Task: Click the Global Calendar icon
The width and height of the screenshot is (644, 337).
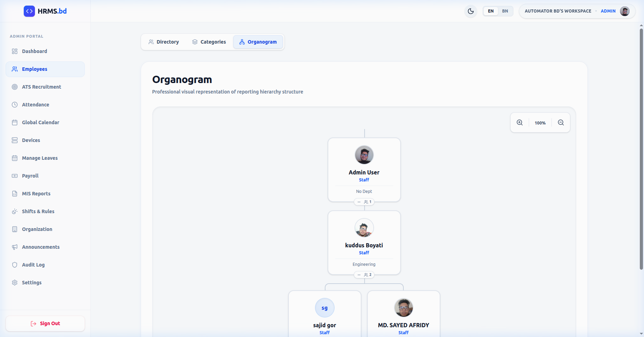Action: click(x=15, y=122)
